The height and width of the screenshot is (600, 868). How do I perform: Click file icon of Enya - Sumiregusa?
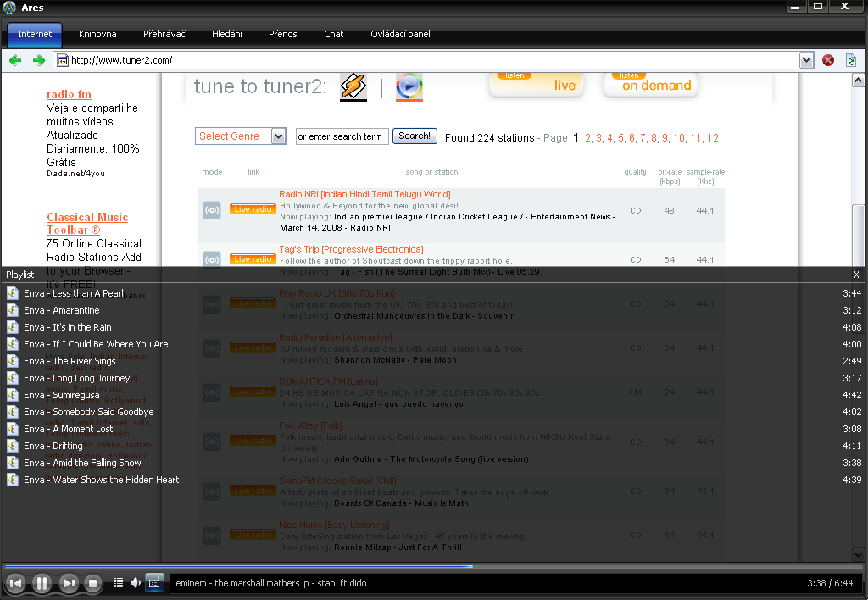pyautogui.click(x=12, y=395)
